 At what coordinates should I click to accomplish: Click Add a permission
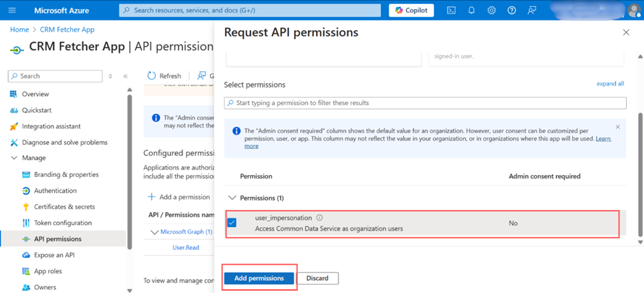(x=179, y=197)
